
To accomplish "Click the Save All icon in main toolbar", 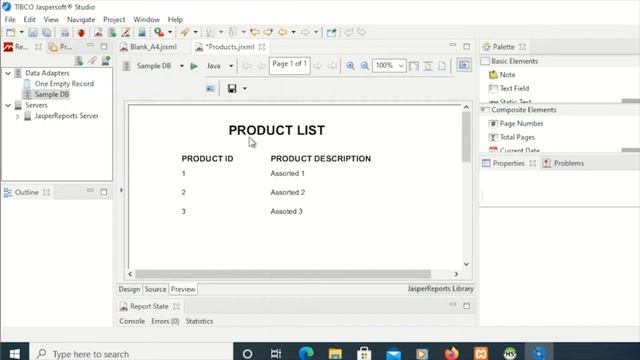I will click(x=47, y=32).
